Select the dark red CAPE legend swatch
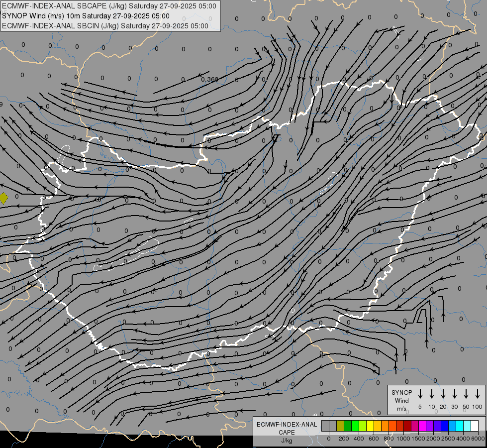This screenshot has width=487, height=448. point(408,426)
